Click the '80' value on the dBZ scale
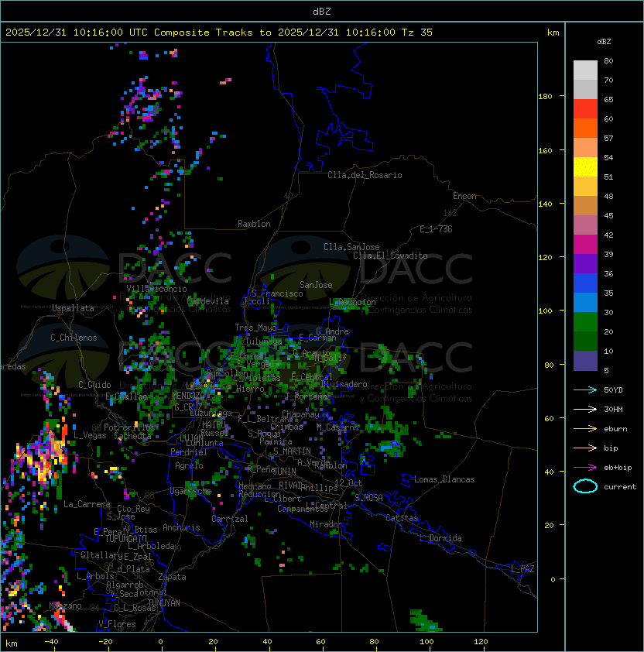 coord(608,60)
